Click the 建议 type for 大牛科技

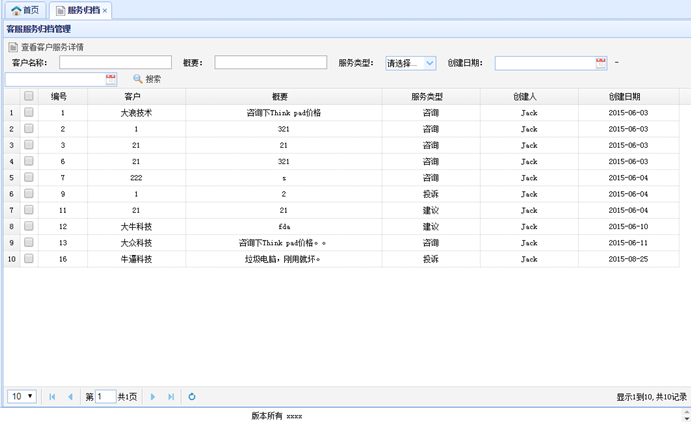431,226
